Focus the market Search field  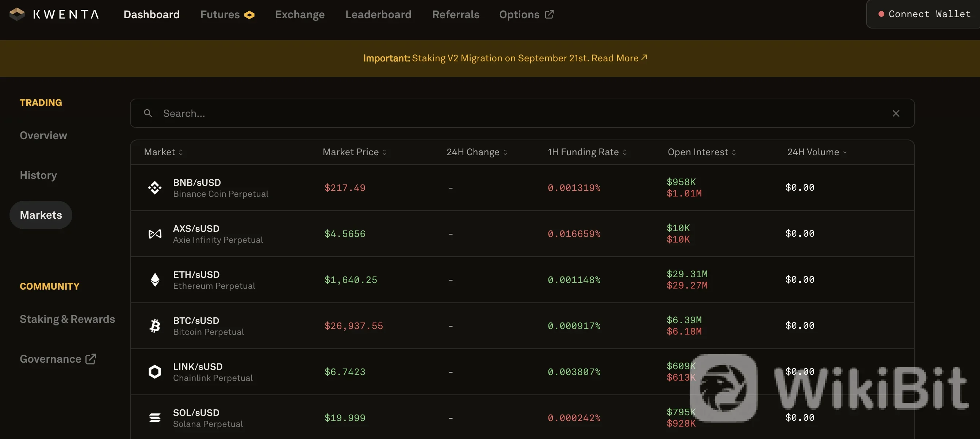pyautogui.click(x=522, y=113)
